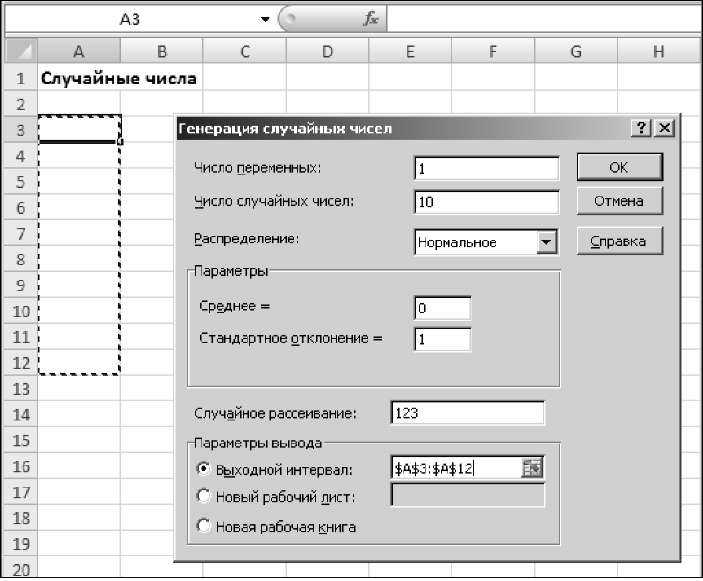This screenshot has height=581, width=703.
Task: Click the Число случайных чисел field
Action: (487, 202)
